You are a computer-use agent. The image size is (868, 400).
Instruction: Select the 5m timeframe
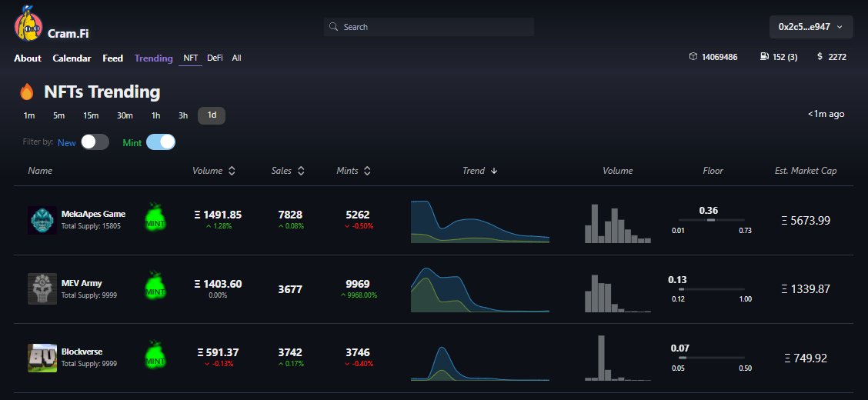58,115
